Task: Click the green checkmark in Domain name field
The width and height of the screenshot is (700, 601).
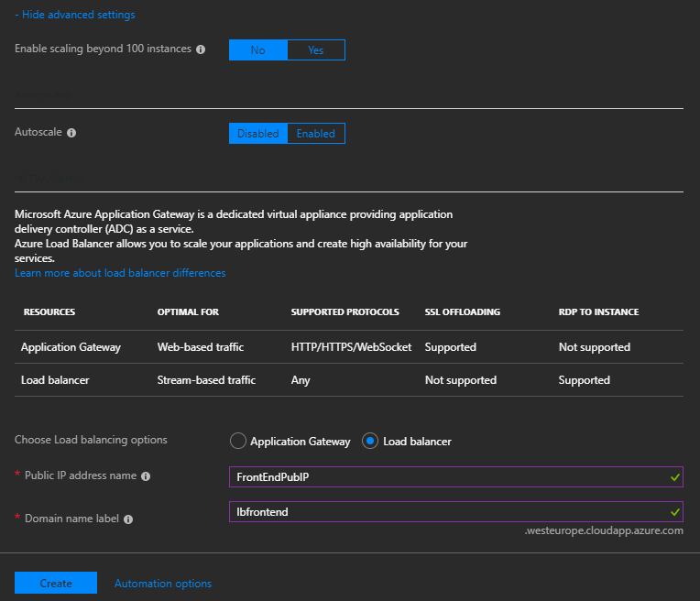Action: coord(675,512)
